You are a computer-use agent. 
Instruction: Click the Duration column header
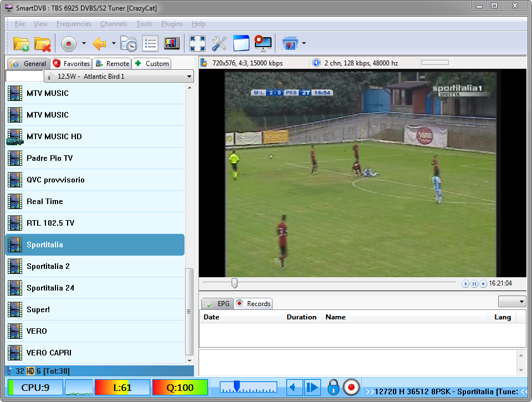point(301,317)
